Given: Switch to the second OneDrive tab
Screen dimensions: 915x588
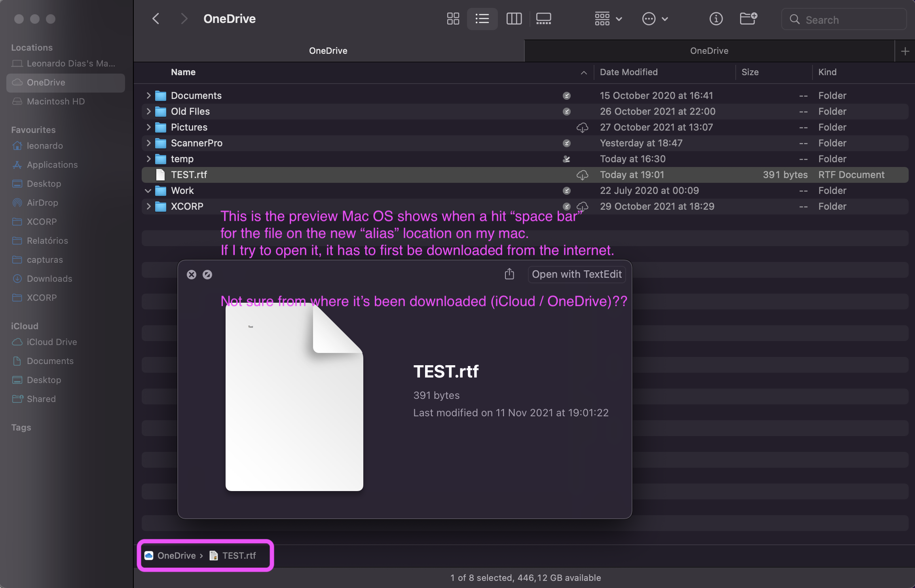Looking at the screenshot, I should point(709,51).
